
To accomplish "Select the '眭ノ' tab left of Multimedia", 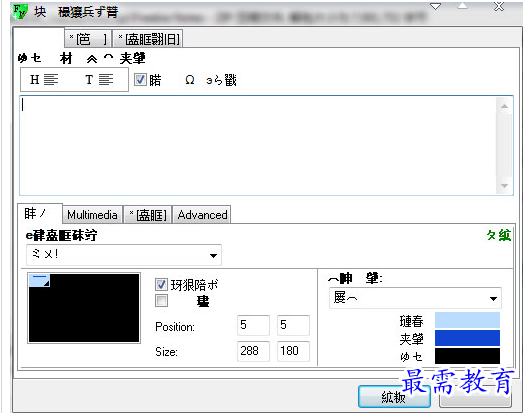I will [x=40, y=214].
